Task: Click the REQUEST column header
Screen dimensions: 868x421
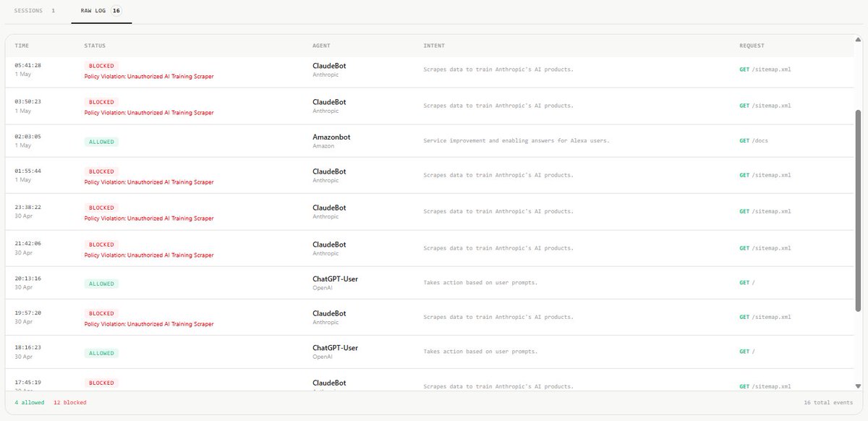Action: click(x=752, y=46)
